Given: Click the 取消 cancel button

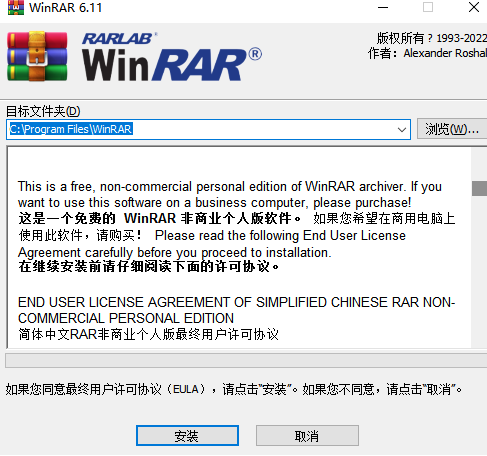Looking at the screenshot, I should point(307,436).
